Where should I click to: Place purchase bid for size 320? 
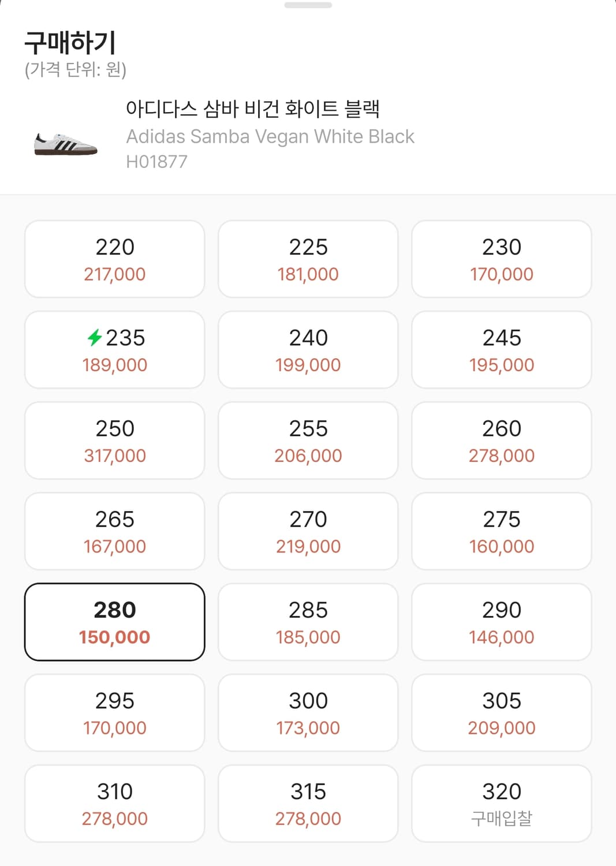click(501, 803)
